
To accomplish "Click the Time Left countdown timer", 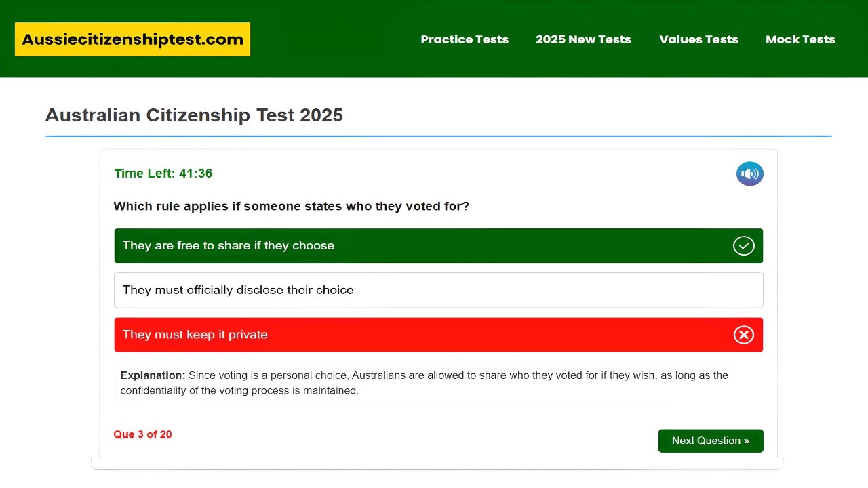I will [x=163, y=174].
